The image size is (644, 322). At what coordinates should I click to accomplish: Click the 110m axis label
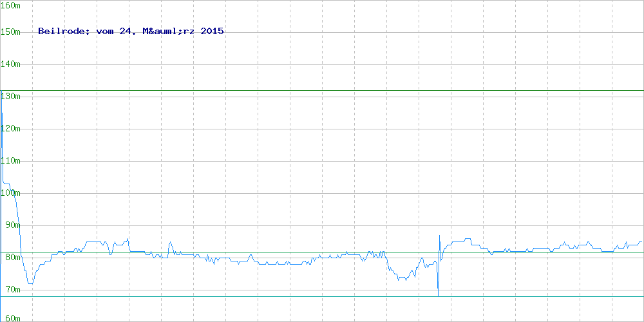tap(11, 160)
